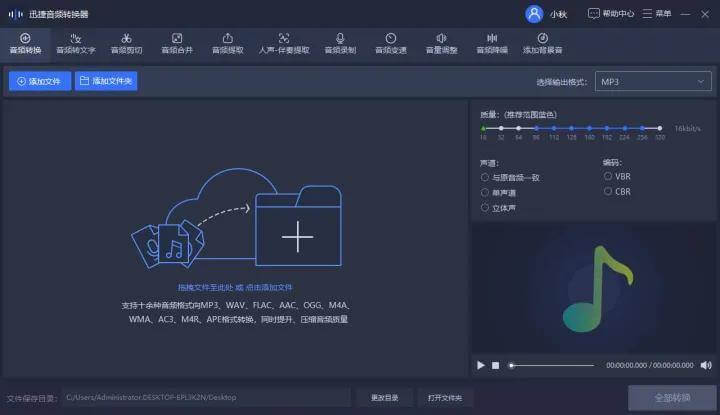This screenshot has height=415, width=720.
Task: Open the 添加背景音 add background sound tool
Action: pyautogui.click(x=542, y=44)
